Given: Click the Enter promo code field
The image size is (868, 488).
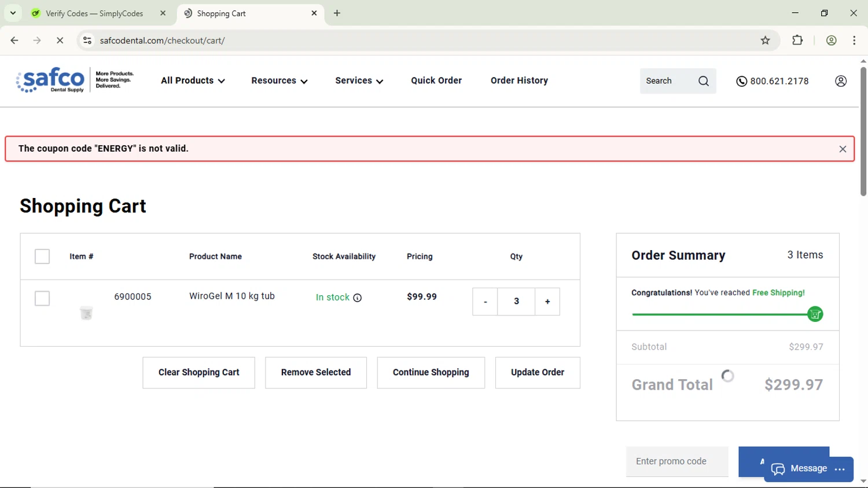Looking at the screenshot, I should point(677,461).
